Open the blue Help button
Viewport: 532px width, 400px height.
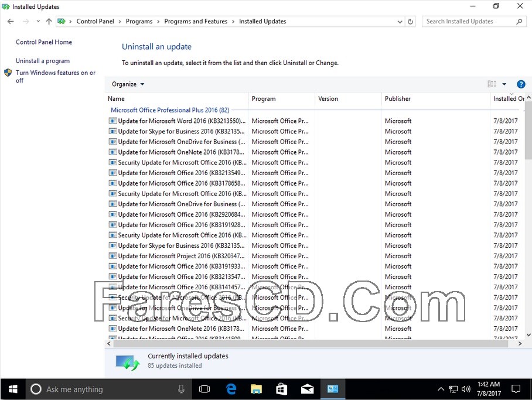click(521, 84)
